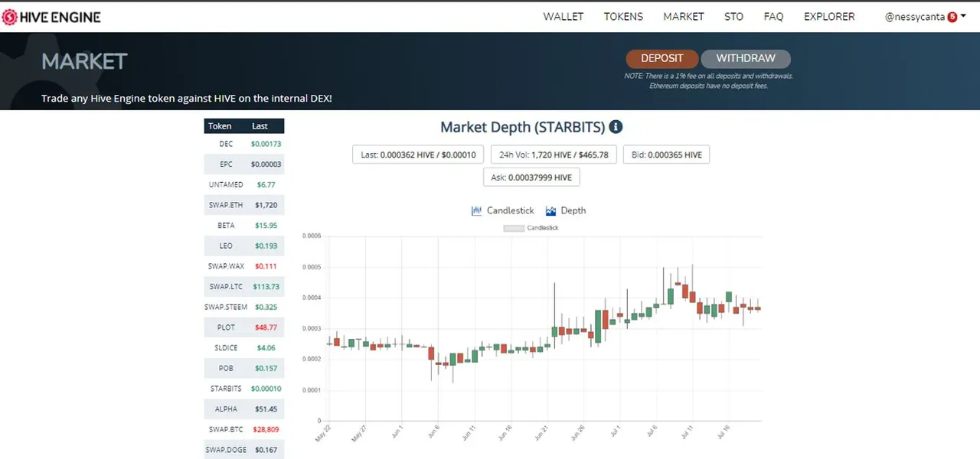Select the SWAP.STEEM token row

coord(244,307)
